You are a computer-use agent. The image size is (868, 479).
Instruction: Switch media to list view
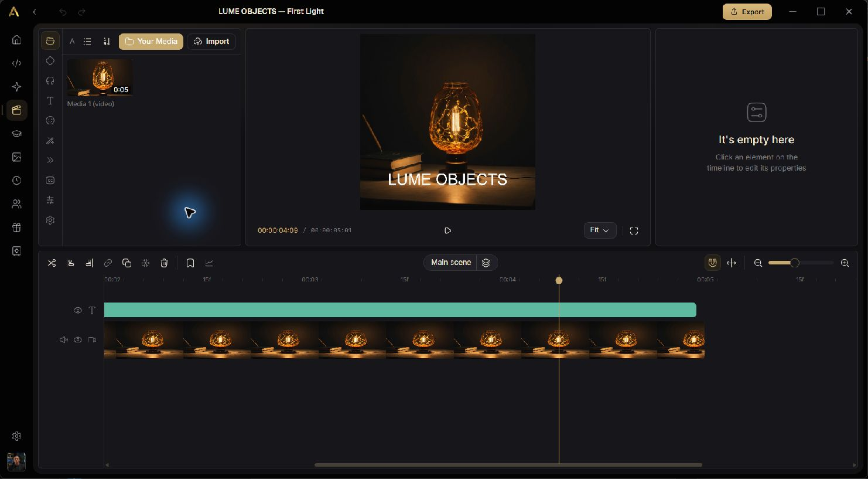click(x=87, y=42)
